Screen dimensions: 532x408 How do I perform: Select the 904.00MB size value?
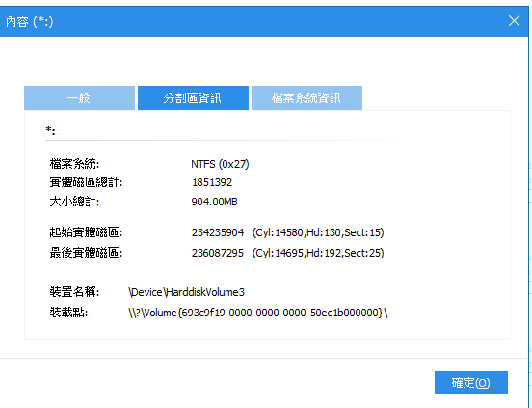pyautogui.click(x=214, y=202)
